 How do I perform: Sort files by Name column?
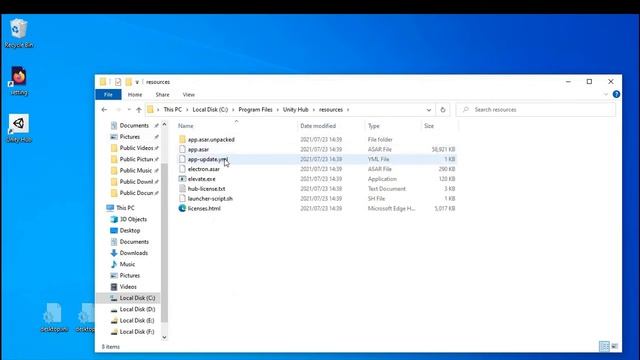point(186,126)
